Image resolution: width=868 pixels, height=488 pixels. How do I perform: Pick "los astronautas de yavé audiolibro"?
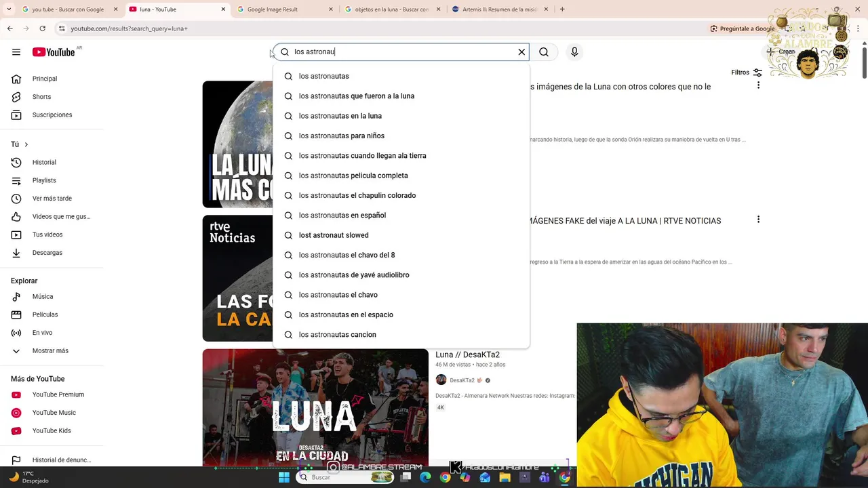[401, 275]
